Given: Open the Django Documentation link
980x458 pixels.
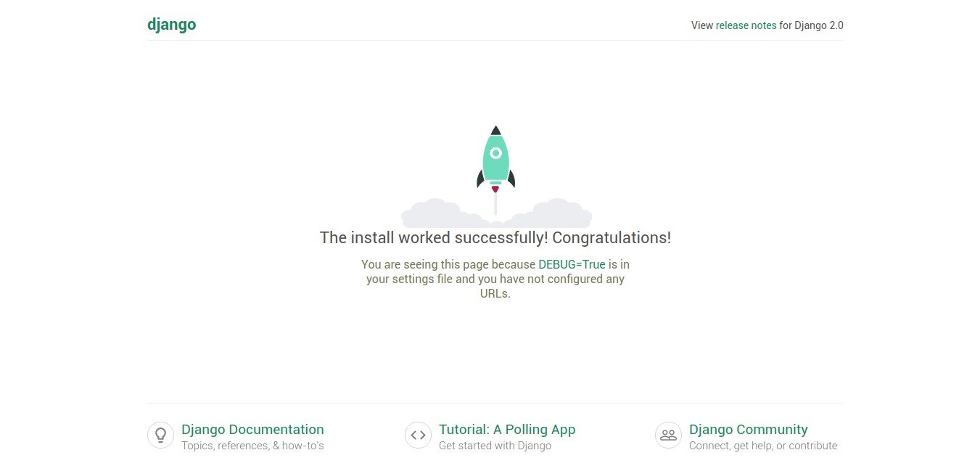Looking at the screenshot, I should coord(252,430).
